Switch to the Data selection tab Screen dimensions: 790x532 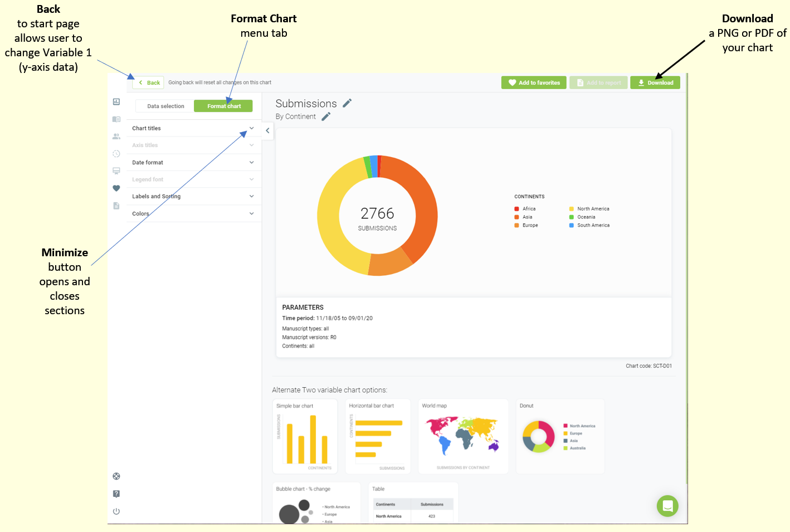pyautogui.click(x=165, y=106)
